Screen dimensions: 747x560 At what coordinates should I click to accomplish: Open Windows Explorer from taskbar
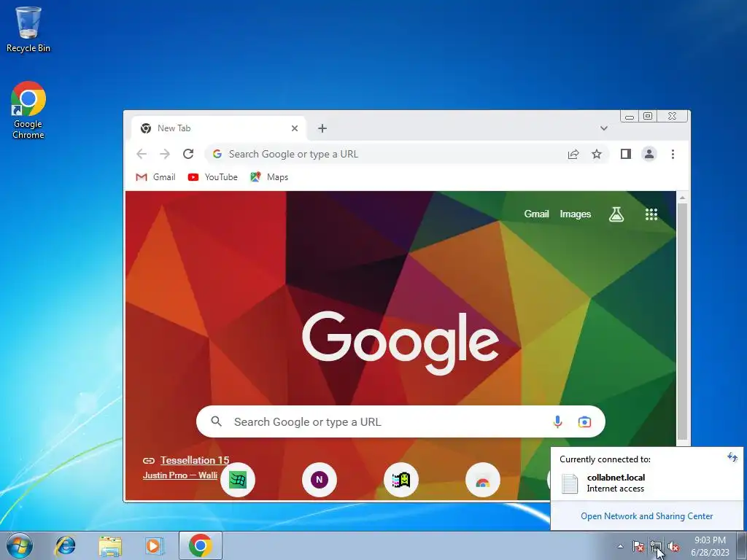coord(109,545)
